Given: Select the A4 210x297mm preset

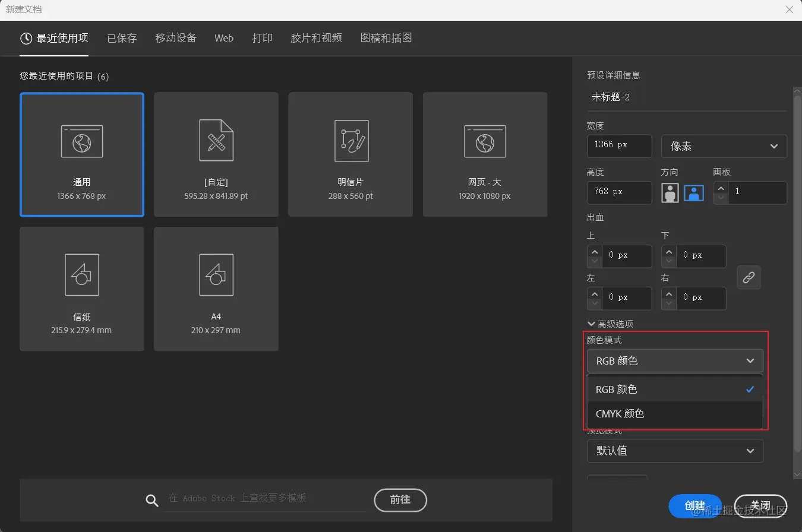Looking at the screenshot, I should point(216,289).
